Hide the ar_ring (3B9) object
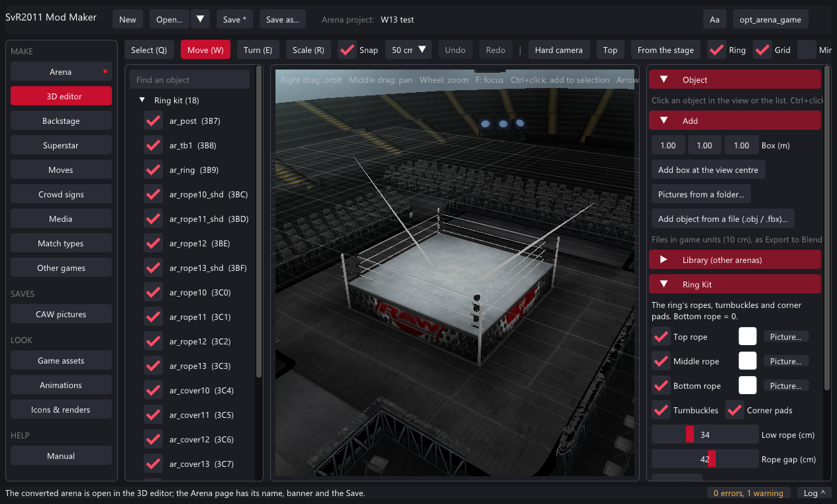This screenshot has height=504, width=837. click(153, 170)
